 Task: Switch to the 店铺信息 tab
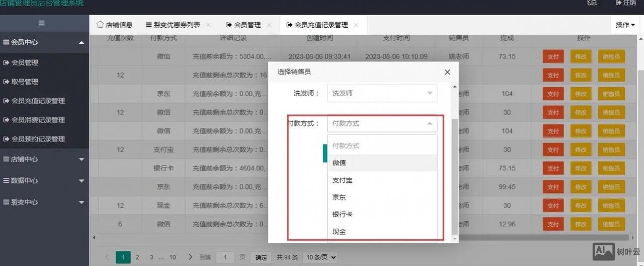[x=115, y=25]
